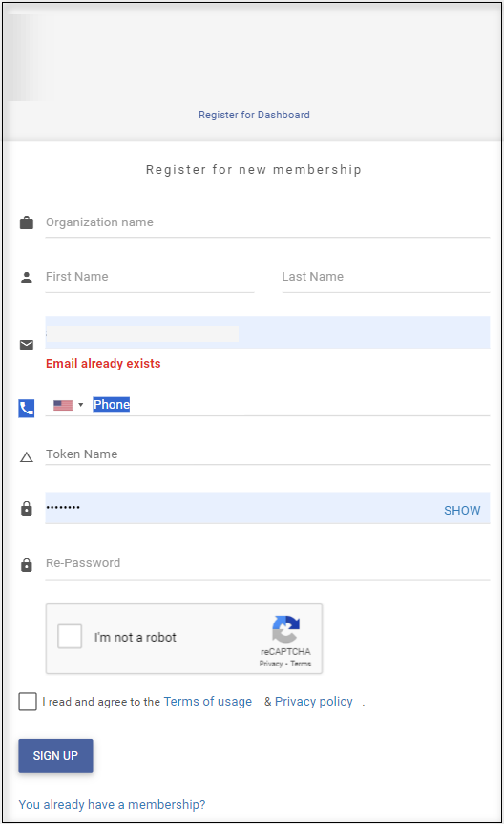The height and width of the screenshot is (824, 504).
Task: Click the person icon beside First Name
Action: [x=27, y=278]
